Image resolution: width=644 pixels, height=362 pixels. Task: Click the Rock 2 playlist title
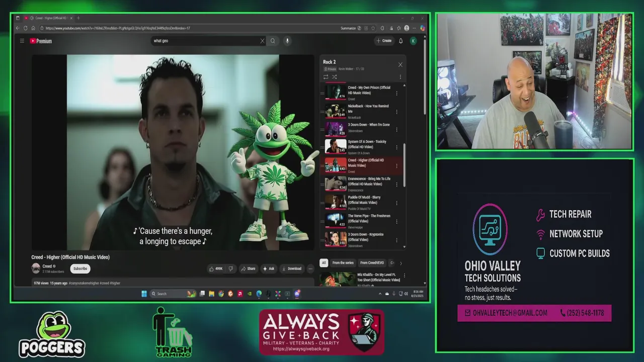(x=329, y=62)
